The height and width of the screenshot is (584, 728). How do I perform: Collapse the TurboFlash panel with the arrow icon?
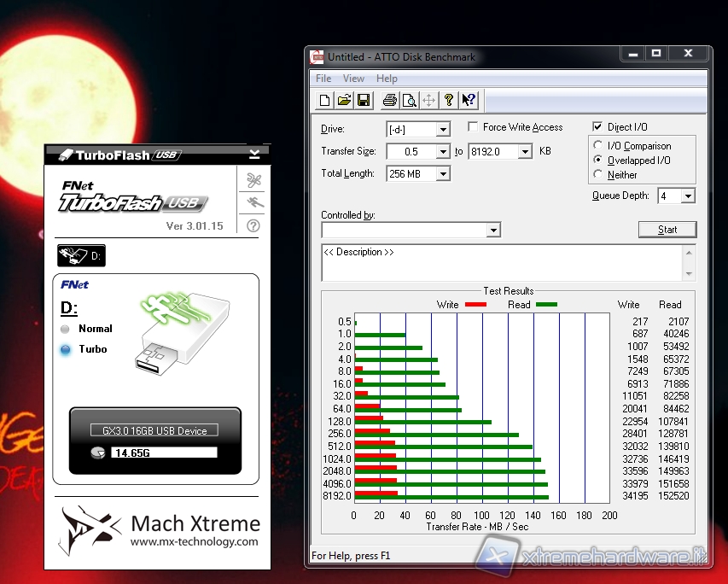[x=254, y=155]
